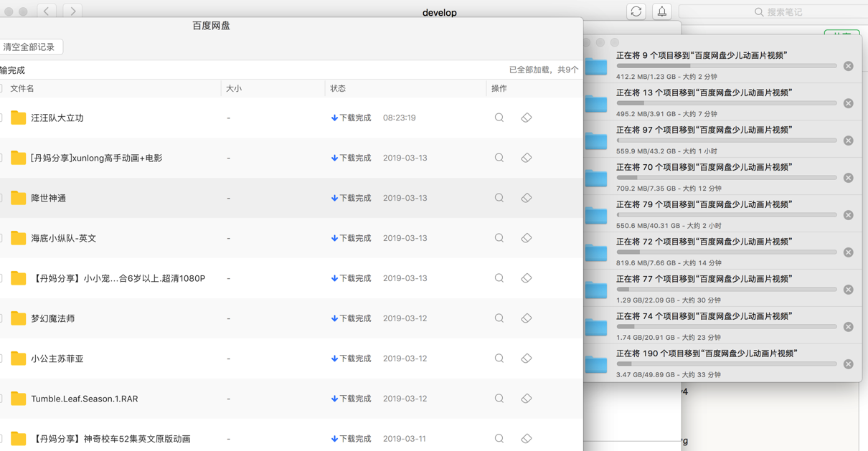
Task: Erase the Tumble.Leaf.Season.1.RAR record
Action: tap(527, 399)
